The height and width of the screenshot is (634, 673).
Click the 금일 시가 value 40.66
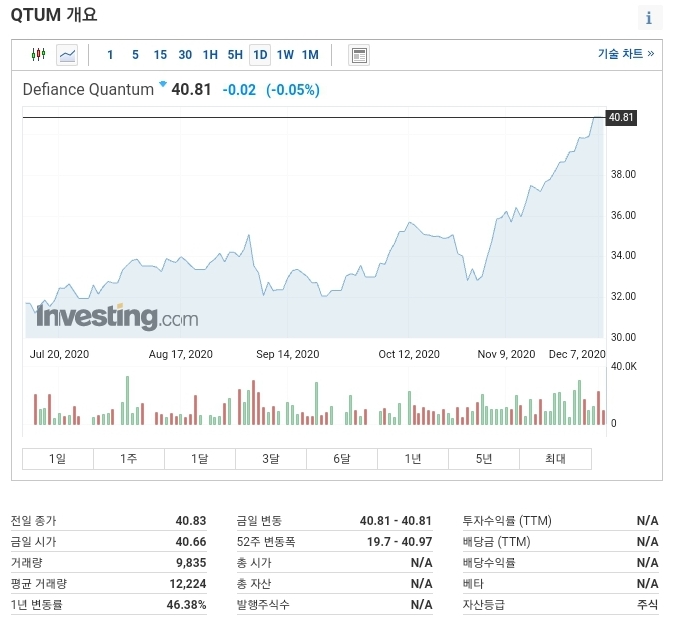click(191, 542)
